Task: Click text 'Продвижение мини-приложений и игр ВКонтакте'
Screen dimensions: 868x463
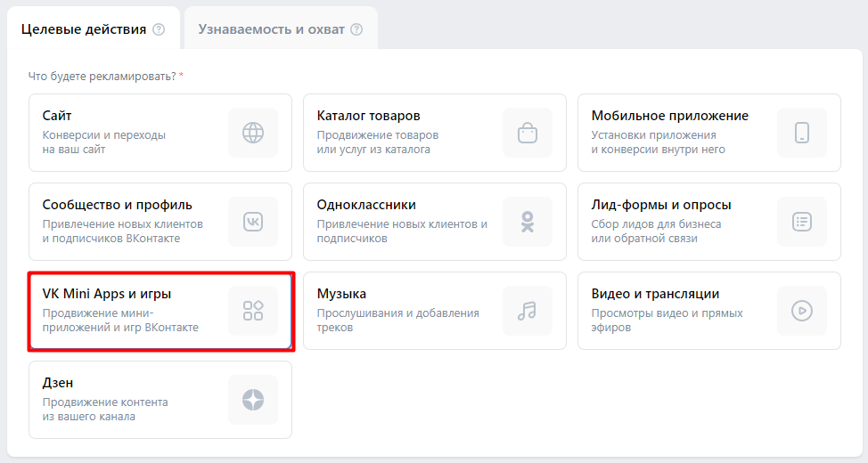Action: click(x=120, y=321)
